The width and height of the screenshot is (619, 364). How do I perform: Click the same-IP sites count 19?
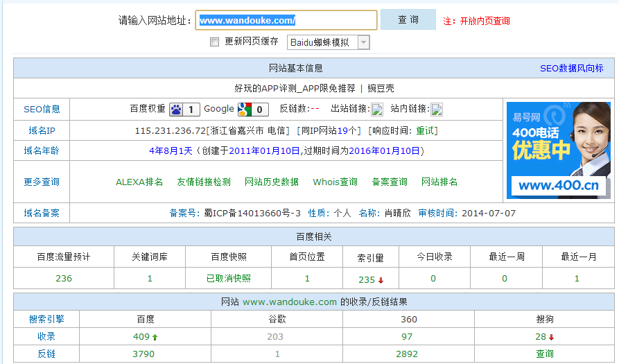click(x=342, y=130)
